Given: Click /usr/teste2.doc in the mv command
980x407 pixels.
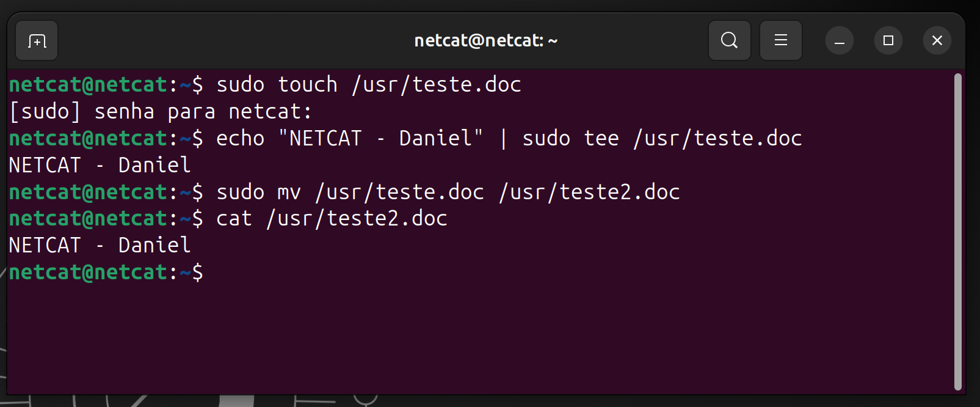Looking at the screenshot, I should pyautogui.click(x=589, y=192).
